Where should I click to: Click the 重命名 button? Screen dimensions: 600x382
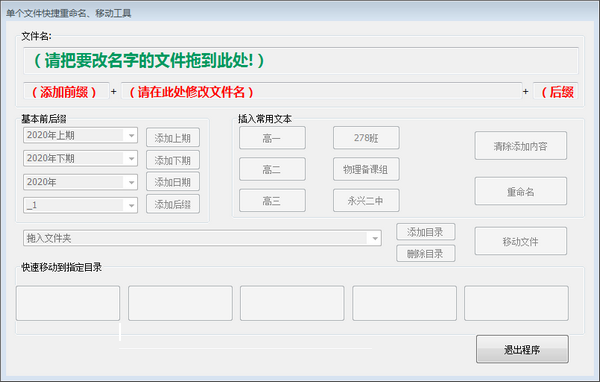[520, 191]
